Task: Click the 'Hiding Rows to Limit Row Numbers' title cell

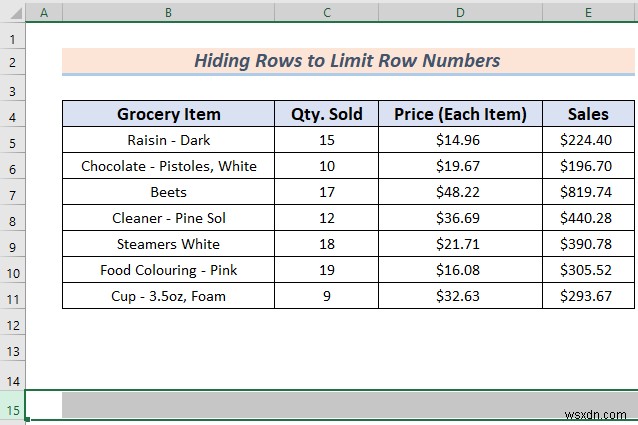Action: coord(348,61)
